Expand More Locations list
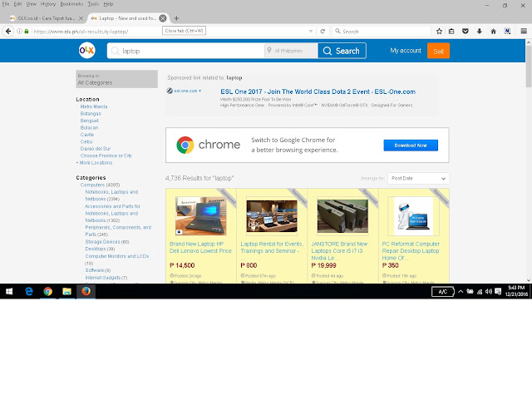 tap(94, 163)
